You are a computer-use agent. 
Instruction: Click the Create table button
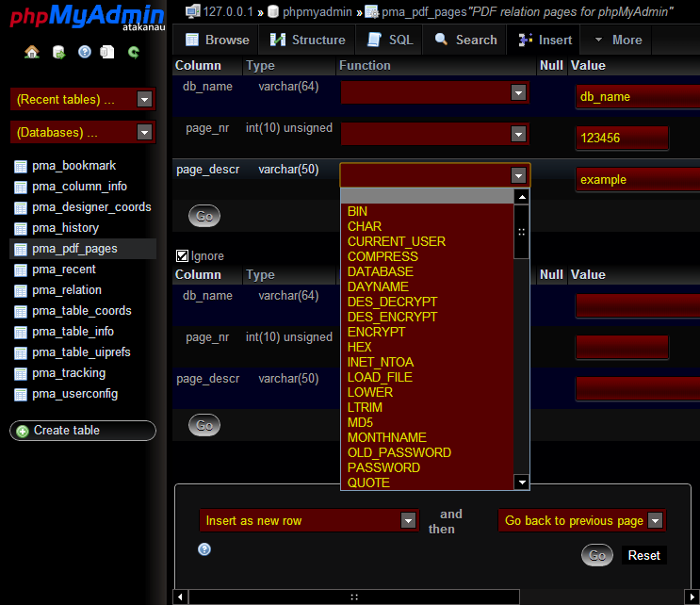[x=83, y=431]
